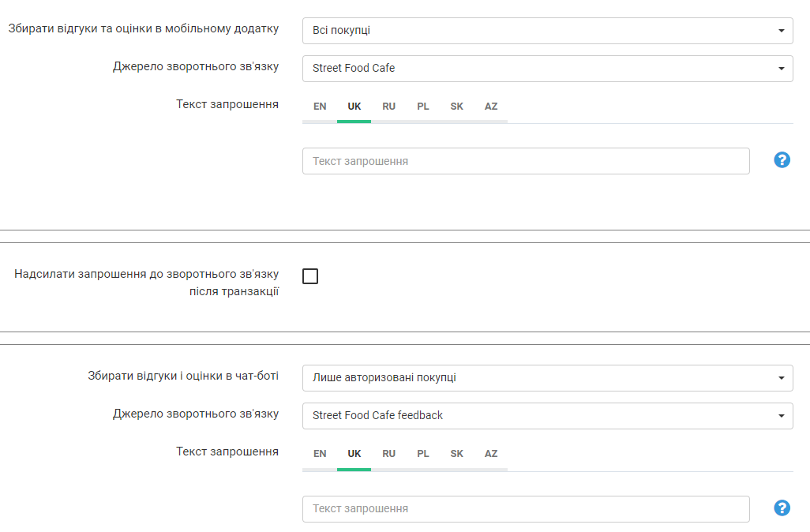Image resolution: width=810 pixels, height=532 pixels.
Task: Switch to AZ tab in mobile app section
Action: [x=491, y=107]
